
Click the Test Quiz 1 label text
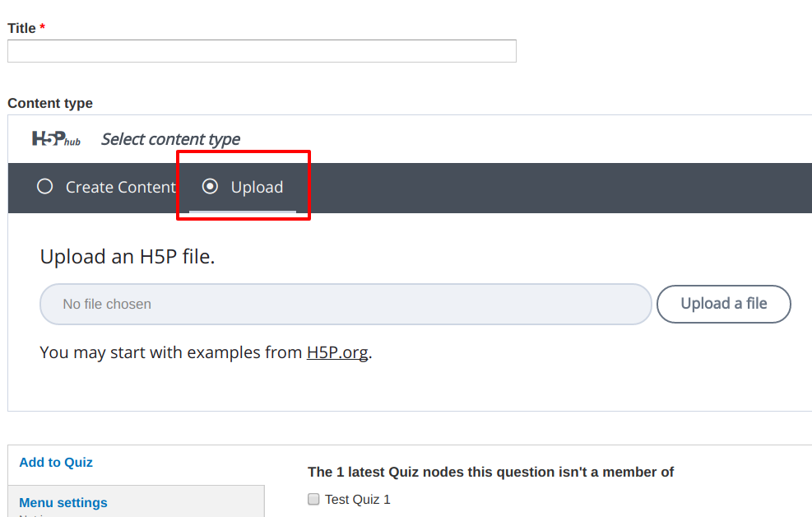click(357, 500)
